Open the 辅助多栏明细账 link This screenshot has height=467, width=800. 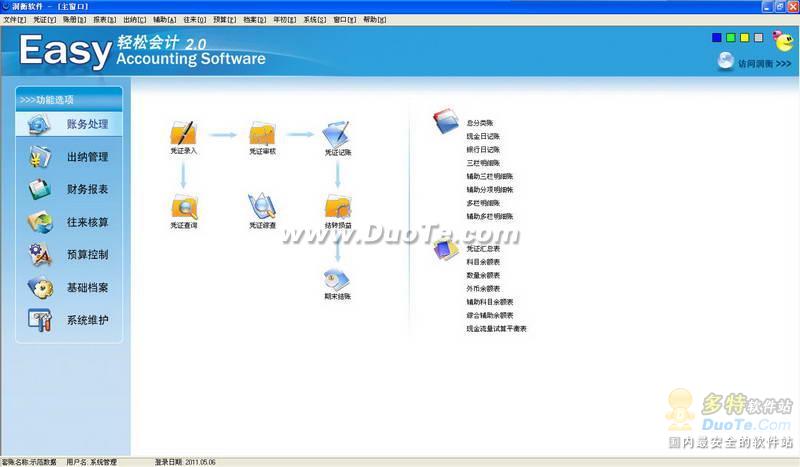click(x=490, y=216)
